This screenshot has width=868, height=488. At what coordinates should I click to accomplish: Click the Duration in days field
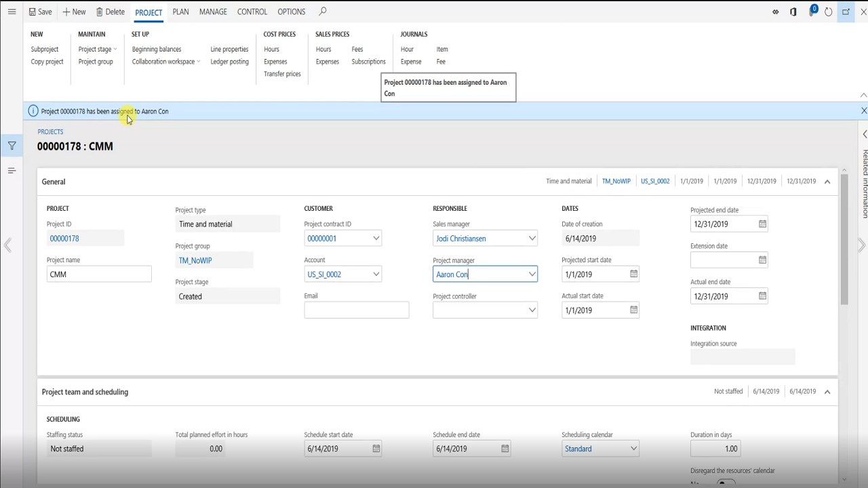tap(715, 449)
